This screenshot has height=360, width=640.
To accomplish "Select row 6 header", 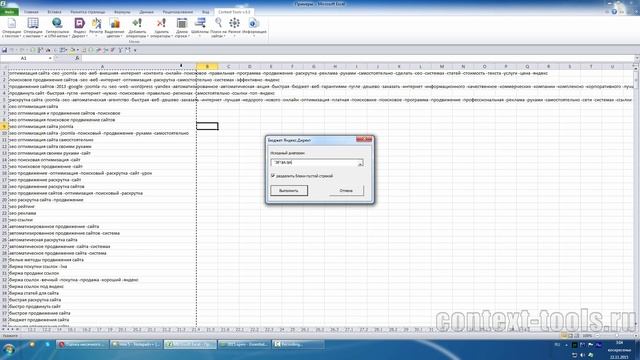I will point(4,107).
